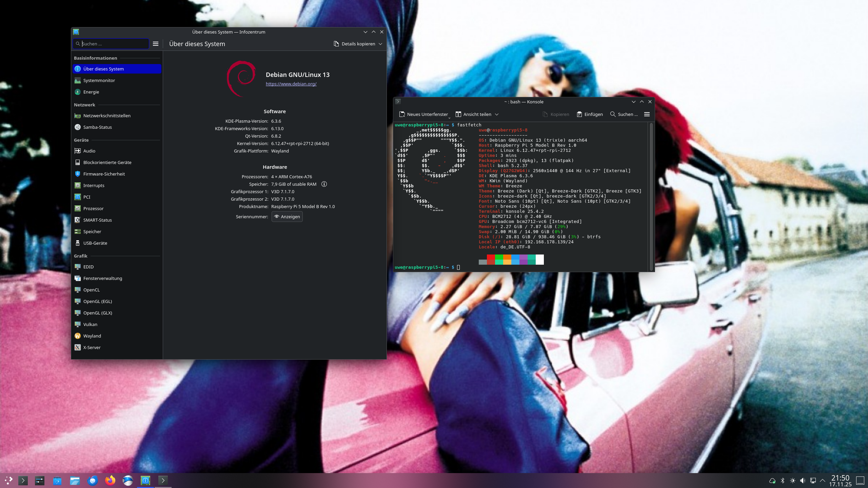Open the Firefox icon in taskbar

110,480
